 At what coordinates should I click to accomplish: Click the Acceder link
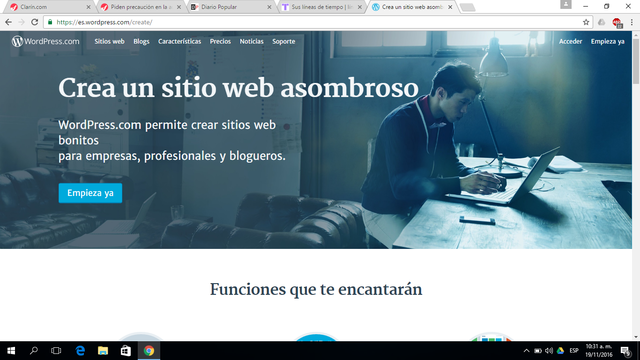pos(571,41)
